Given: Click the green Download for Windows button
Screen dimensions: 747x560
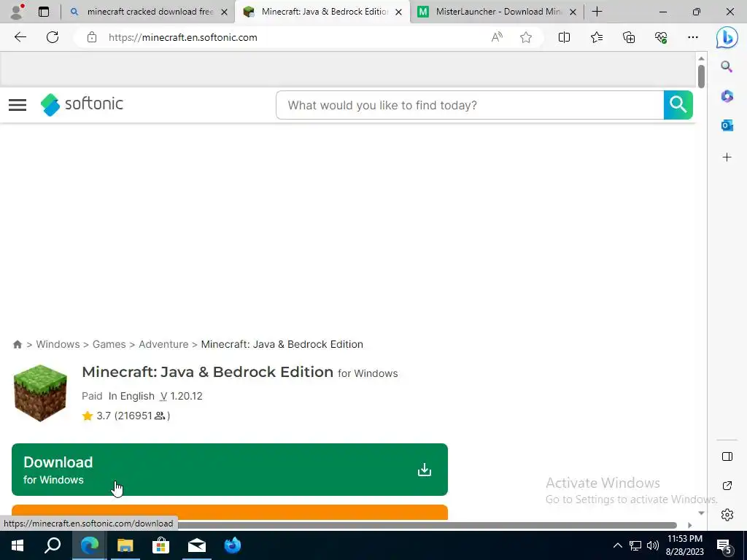Looking at the screenshot, I should pyautogui.click(x=230, y=470).
